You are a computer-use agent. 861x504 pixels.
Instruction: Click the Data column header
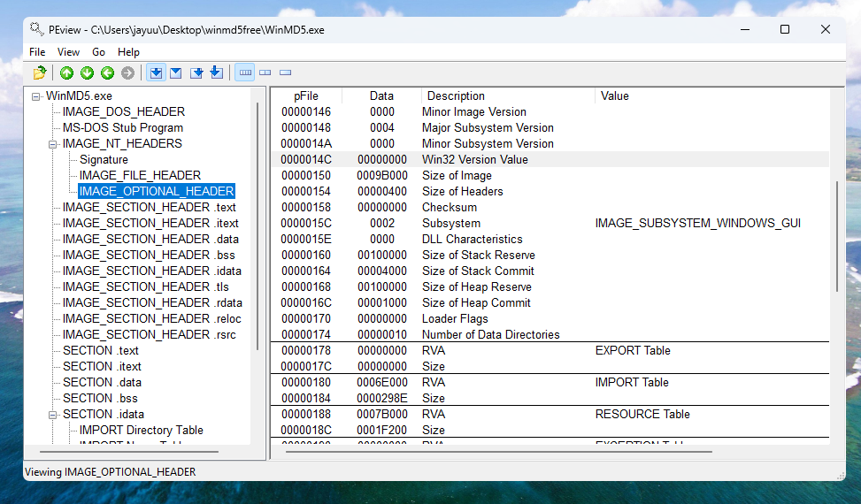coord(381,96)
